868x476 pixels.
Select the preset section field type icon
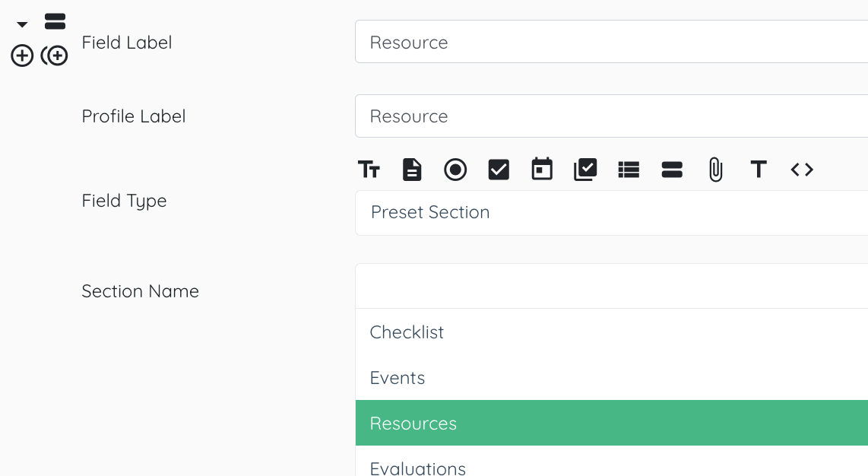[672, 170]
